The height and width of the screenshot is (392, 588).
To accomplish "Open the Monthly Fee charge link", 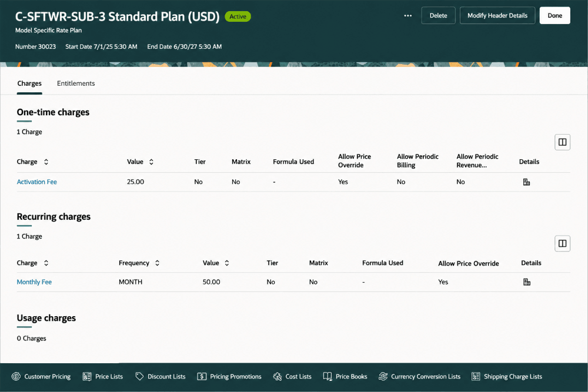I will (34, 282).
